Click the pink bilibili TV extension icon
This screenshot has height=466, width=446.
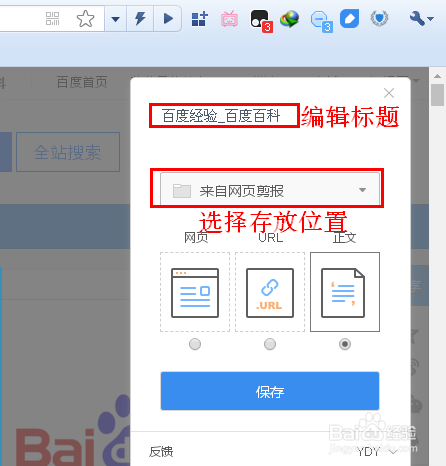pos(229,19)
